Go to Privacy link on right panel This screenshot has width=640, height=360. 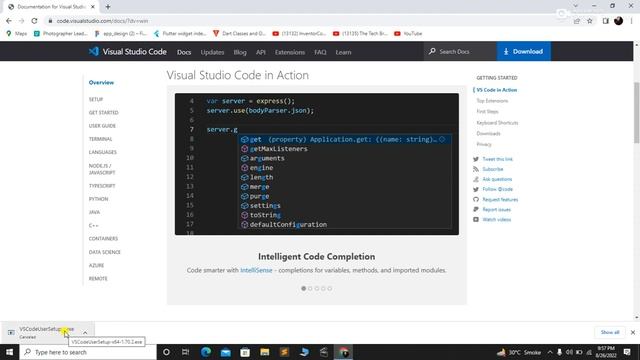coord(484,144)
